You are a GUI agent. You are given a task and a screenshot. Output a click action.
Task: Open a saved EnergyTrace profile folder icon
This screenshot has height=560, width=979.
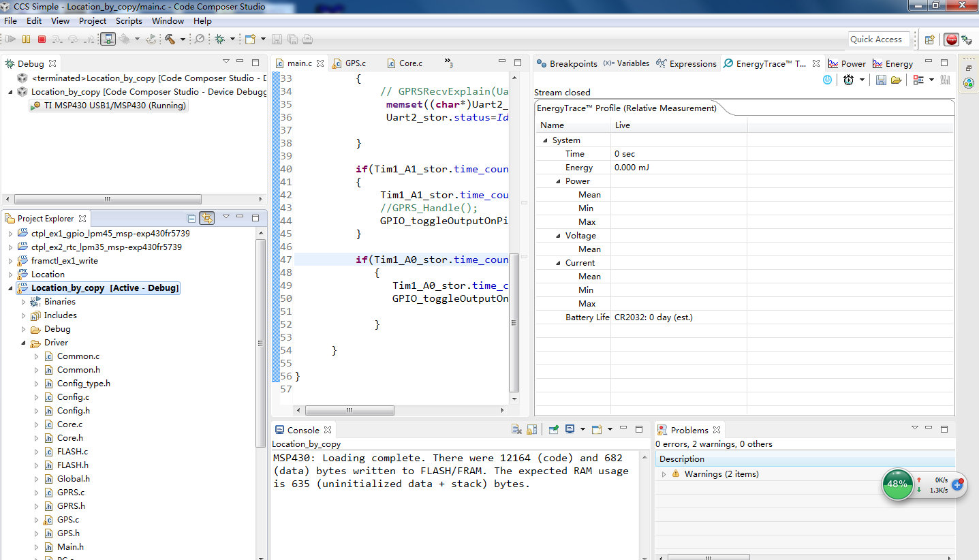(896, 80)
